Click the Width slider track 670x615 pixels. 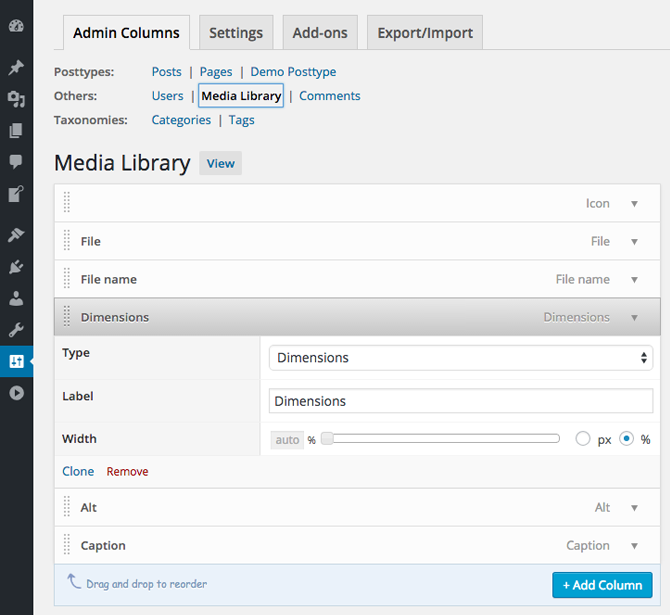440,439
